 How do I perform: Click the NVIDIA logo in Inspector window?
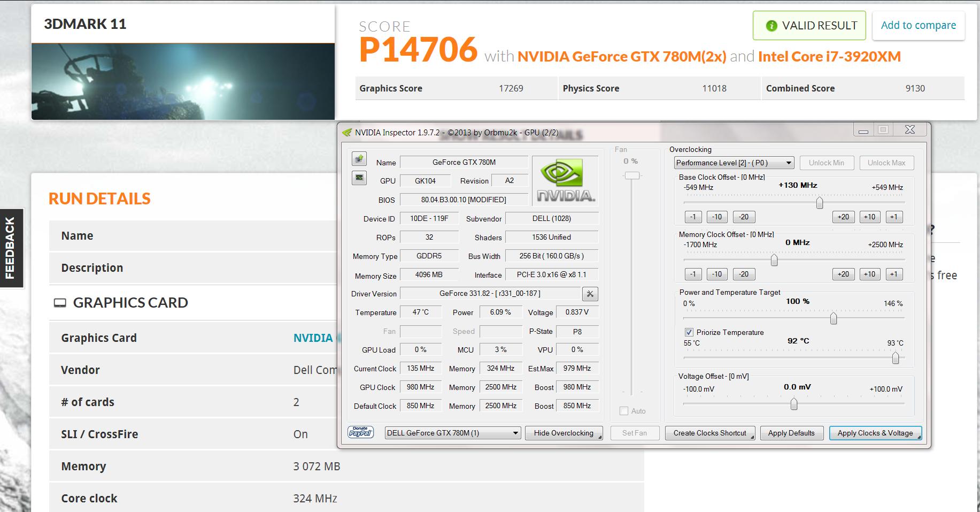(565, 181)
